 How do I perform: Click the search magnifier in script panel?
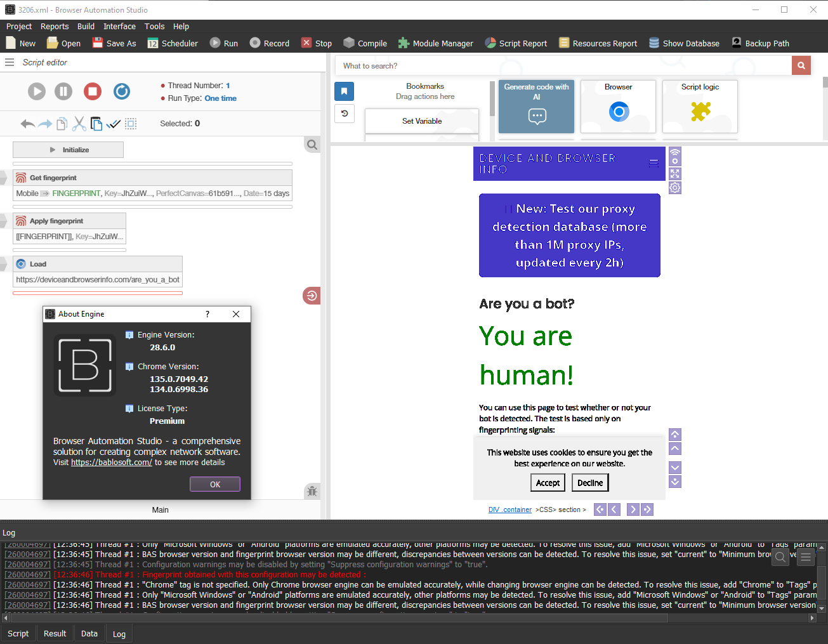(312, 145)
